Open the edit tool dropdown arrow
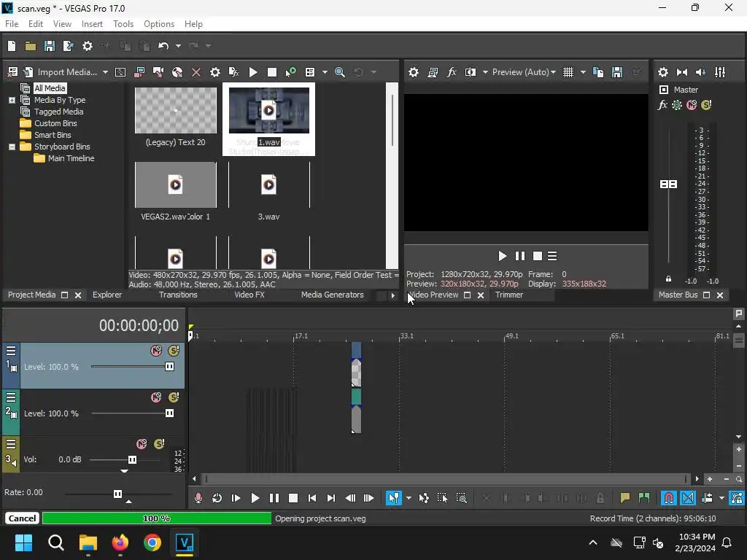747x560 pixels. click(x=409, y=498)
